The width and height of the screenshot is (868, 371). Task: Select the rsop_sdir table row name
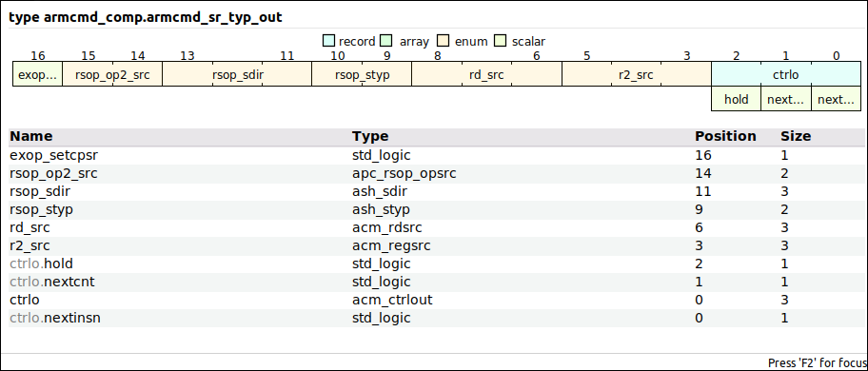[x=40, y=192]
